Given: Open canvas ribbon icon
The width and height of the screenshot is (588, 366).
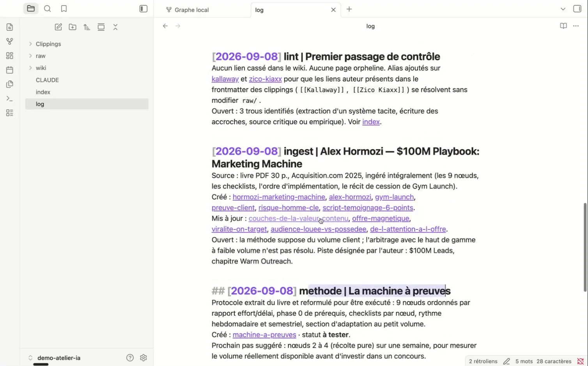Looking at the screenshot, I should tap(10, 56).
